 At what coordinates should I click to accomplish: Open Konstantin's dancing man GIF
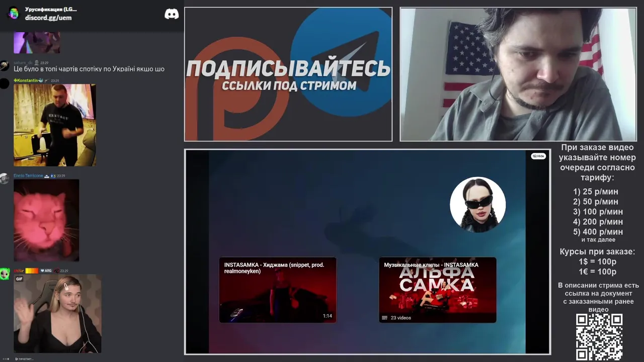click(55, 125)
